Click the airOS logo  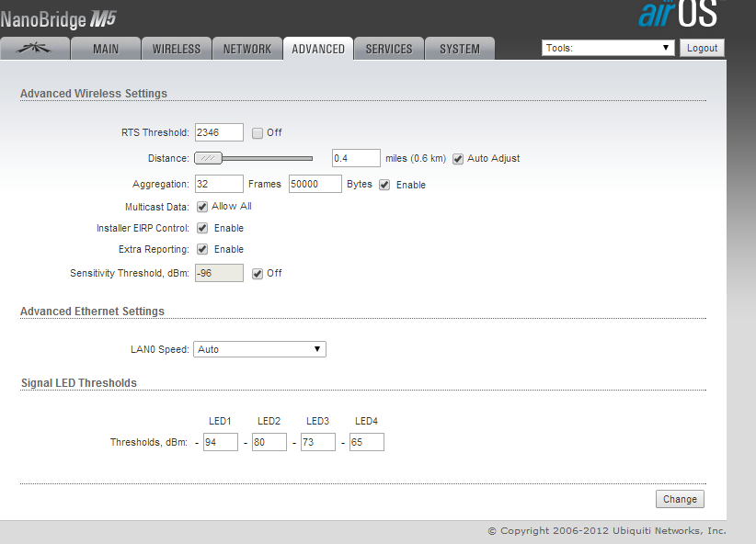pos(679,14)
